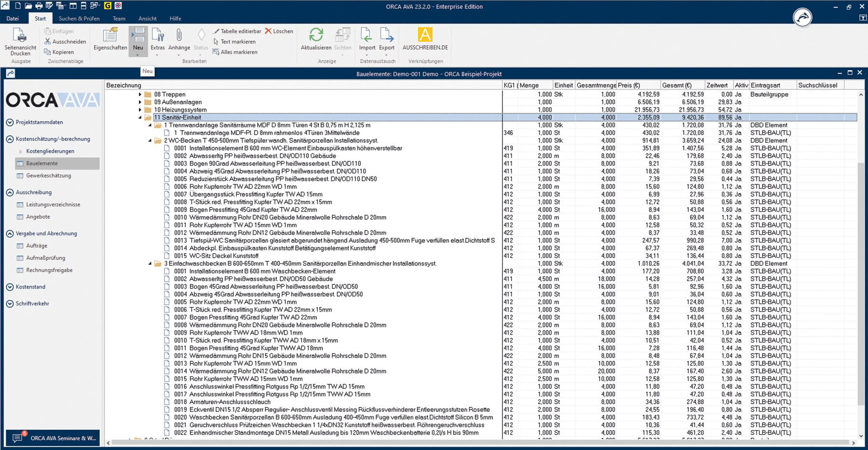Open Rechnungsfreigabe in sidebar

(x=49, y=270)
